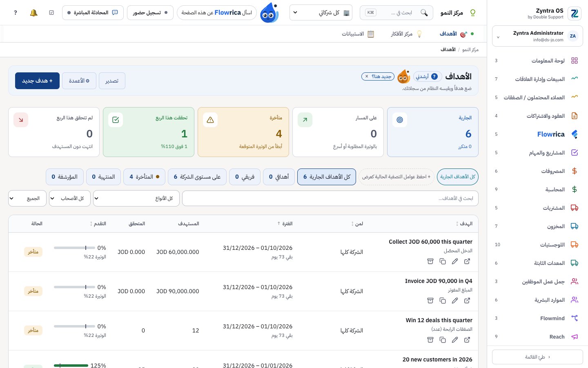Select the على مستوى الشركة 6 filter chip
Image resolution: width=588 pixels, height=368 pixels.
pos(197,177)
